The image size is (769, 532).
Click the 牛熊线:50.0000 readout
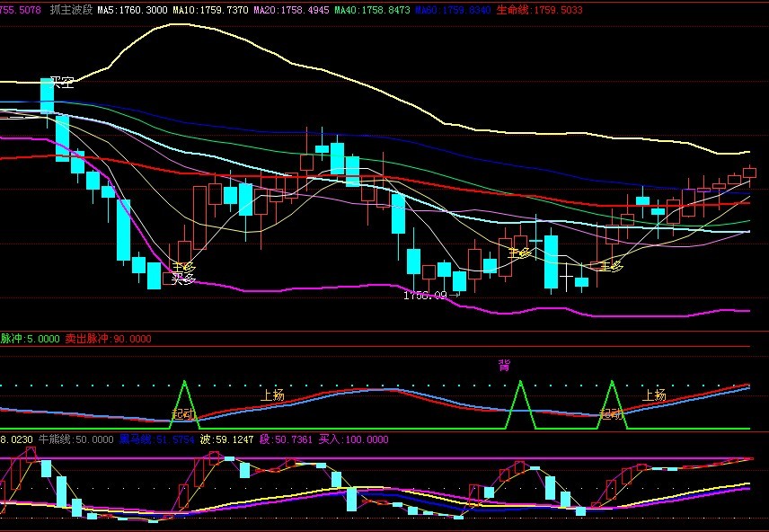tap(76, 439)
